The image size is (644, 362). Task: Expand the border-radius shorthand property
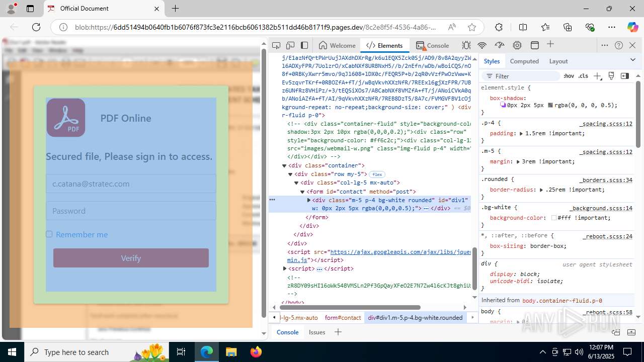coord(541,190)
